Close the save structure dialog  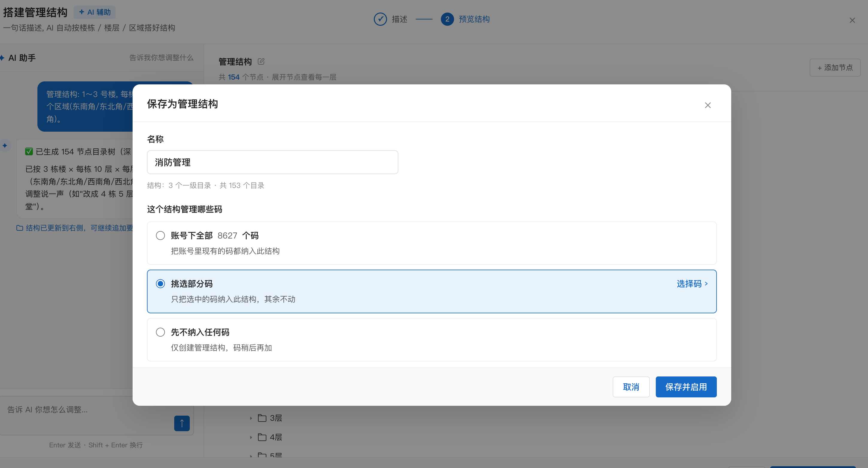pos(708,105)
